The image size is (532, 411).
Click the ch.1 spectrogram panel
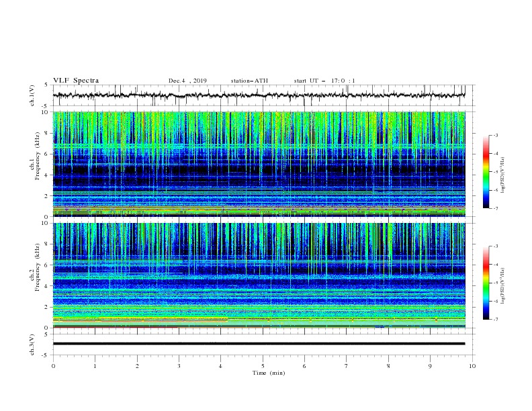tap(259, 164)
